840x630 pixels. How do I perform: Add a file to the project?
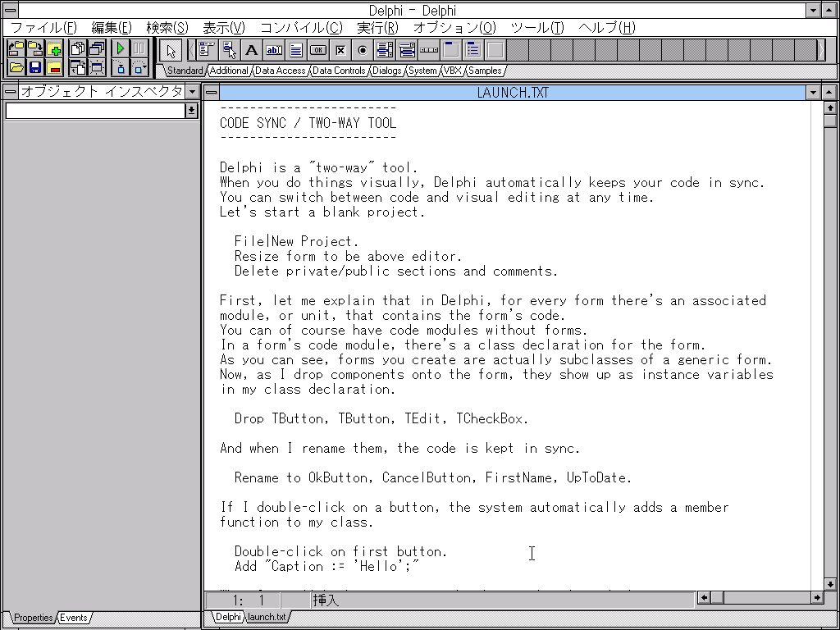point(55,49)
